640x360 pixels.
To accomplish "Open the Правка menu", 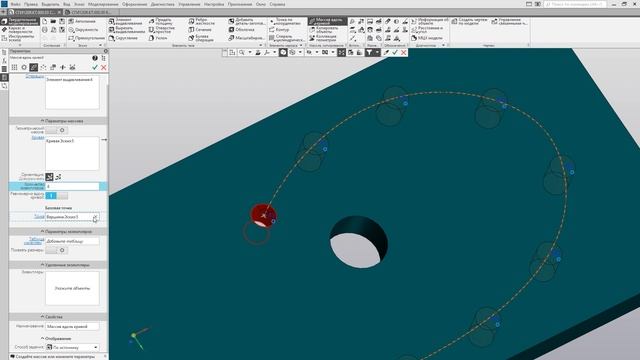I will [x=31, y=4].
